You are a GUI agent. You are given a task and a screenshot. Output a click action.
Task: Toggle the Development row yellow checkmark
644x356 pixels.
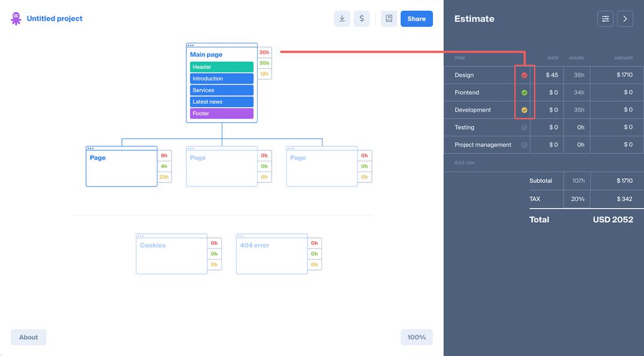coord(524,110)
